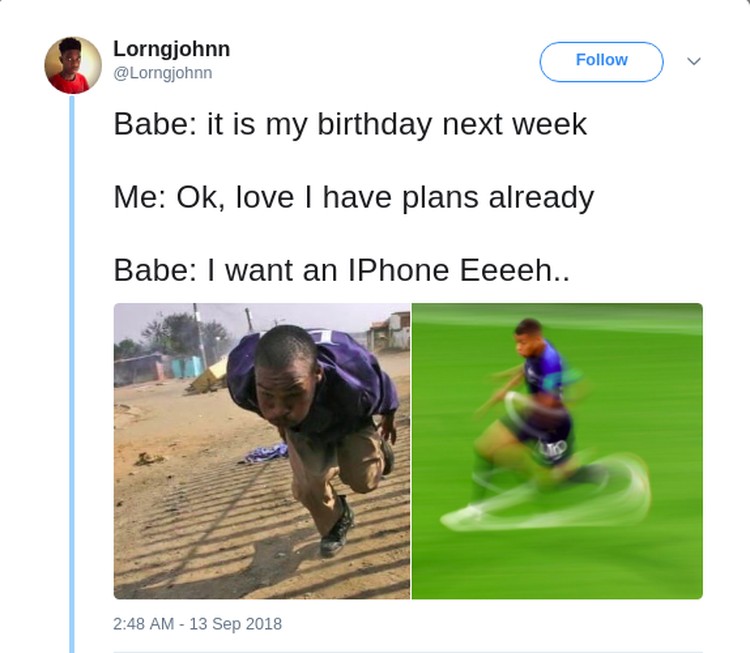Open Lorngjohnn's profile avatar
This screenshot has width=750, height=653.
pyautogui.click(x=73, y=65)
